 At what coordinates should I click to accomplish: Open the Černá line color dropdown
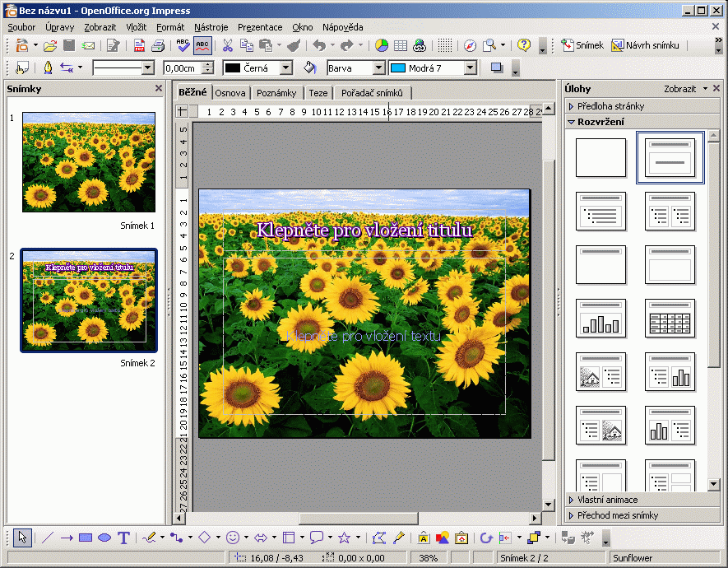(285, 68)
